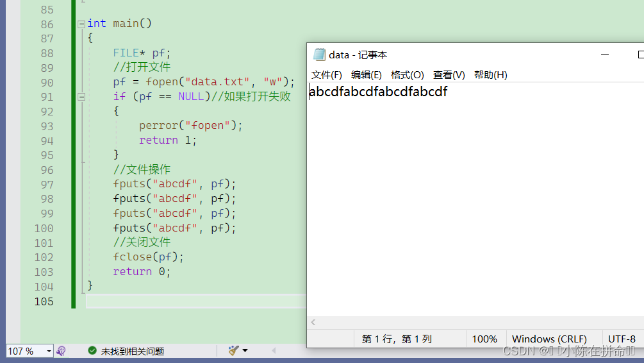Click the int main() line
Screen dimensions: 644x363
tap(120, 24)
